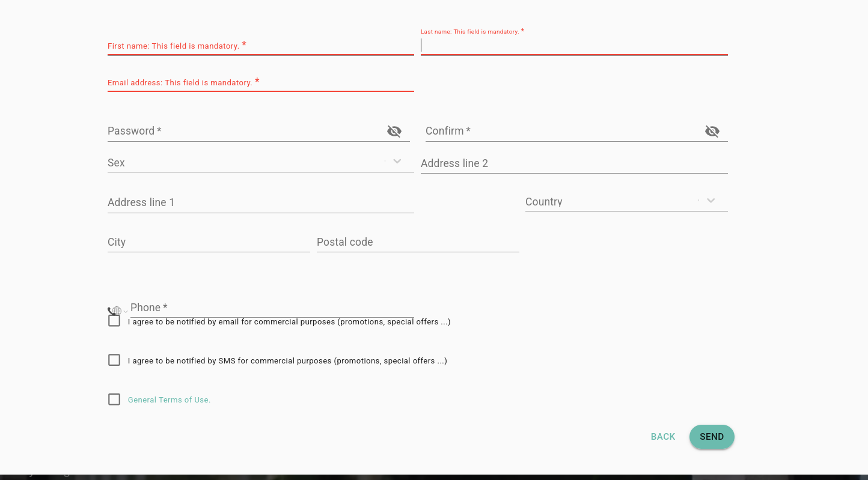Image resolution: width=868 pixels, height=480 pixels.
Task: Click the Back button
Action: [x=663, y=437]
